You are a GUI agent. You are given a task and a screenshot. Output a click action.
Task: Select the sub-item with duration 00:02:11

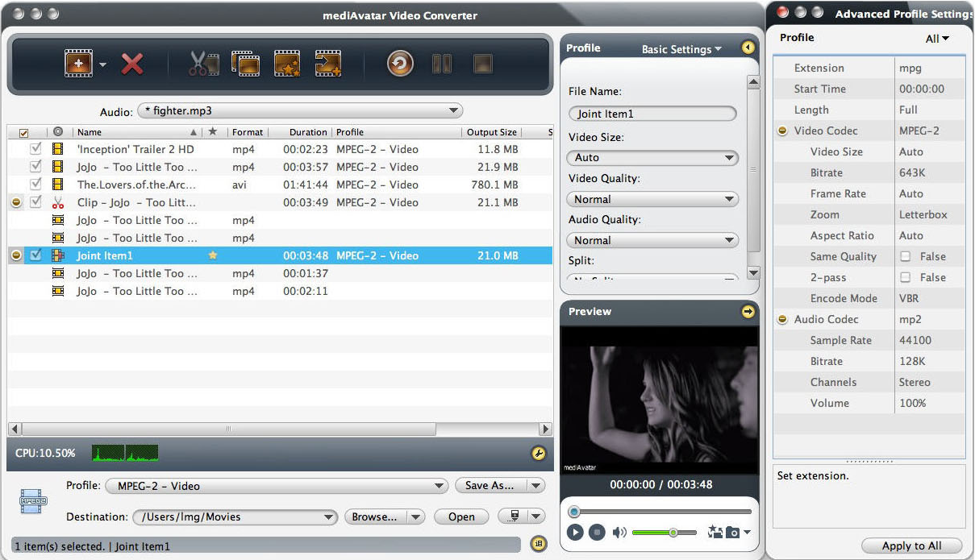(280, 291)
